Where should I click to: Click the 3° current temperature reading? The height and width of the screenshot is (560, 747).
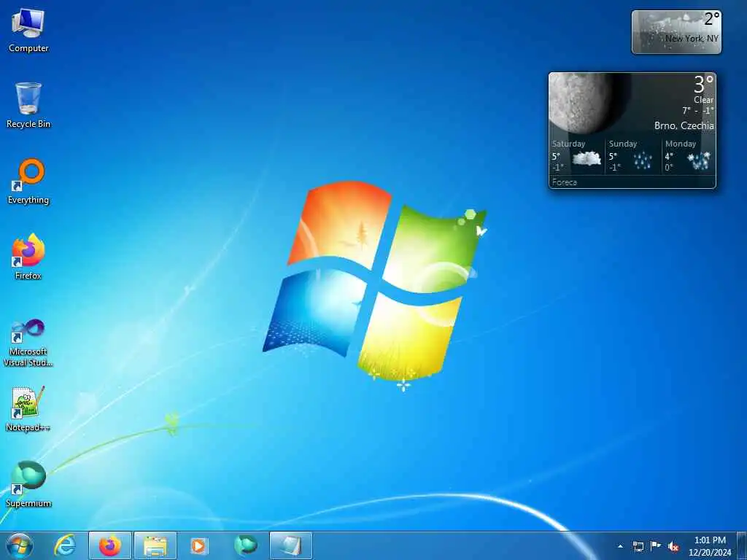[x=704, y=85]
